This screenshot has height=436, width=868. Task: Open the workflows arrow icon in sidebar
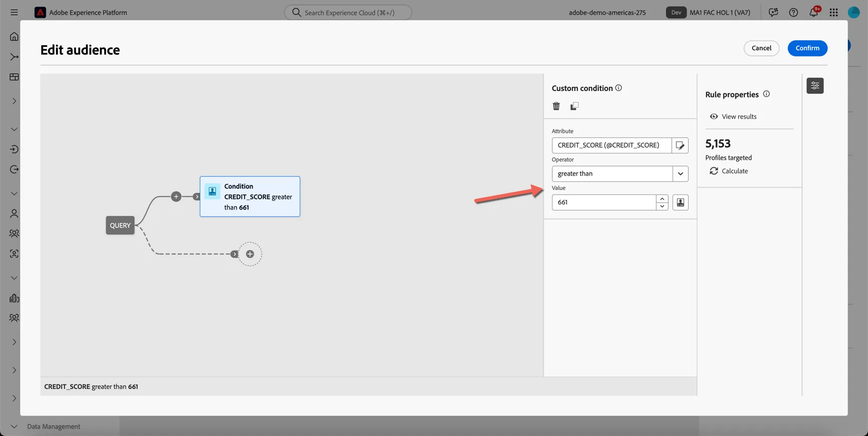pyautogui.click(x=14, y=57)
